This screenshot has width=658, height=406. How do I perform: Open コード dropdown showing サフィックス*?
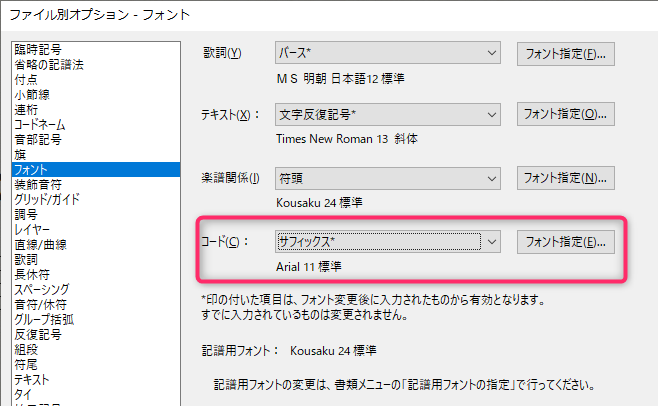[388, 242]
